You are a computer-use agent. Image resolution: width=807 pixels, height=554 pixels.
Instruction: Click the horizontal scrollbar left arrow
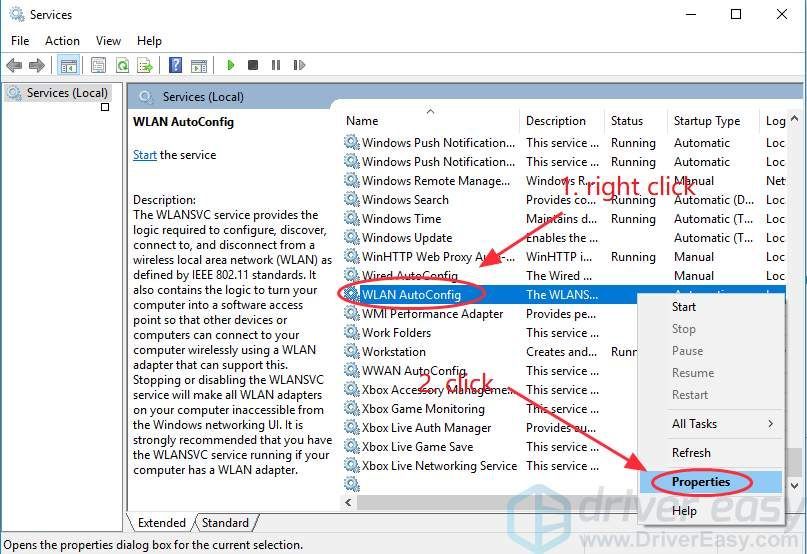(348, 502)
